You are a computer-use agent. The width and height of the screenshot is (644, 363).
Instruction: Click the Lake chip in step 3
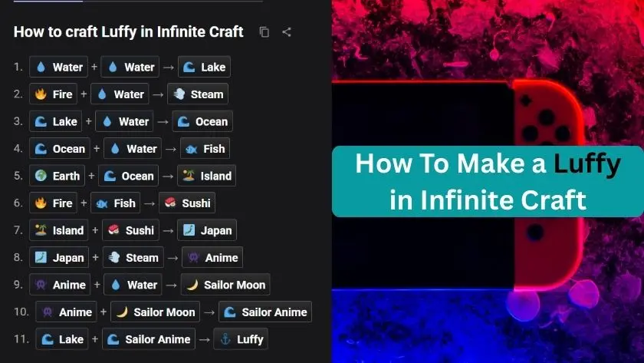56,122
